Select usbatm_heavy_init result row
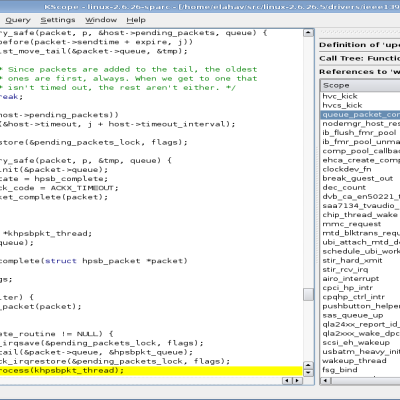 pos(360,352)
